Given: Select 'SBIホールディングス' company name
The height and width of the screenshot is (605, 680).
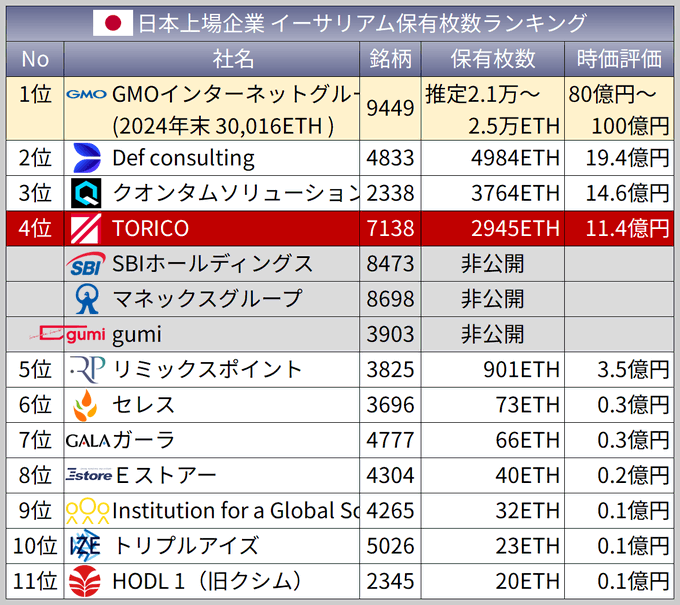Looking at the screenshot, I should point(212,264).
